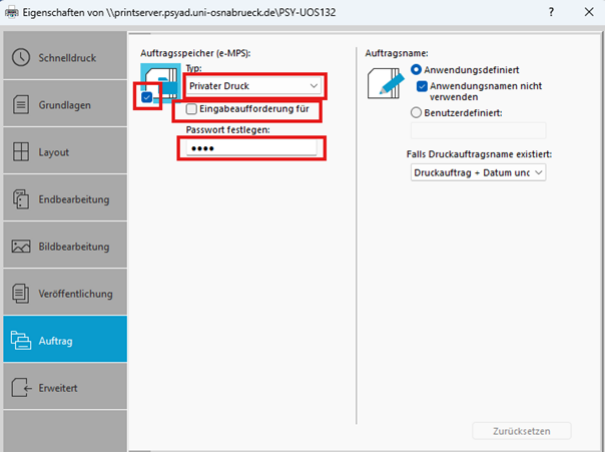Click the Schnelldruck clock icon
This screenshot has height=452, width=605.
point(20,57)
